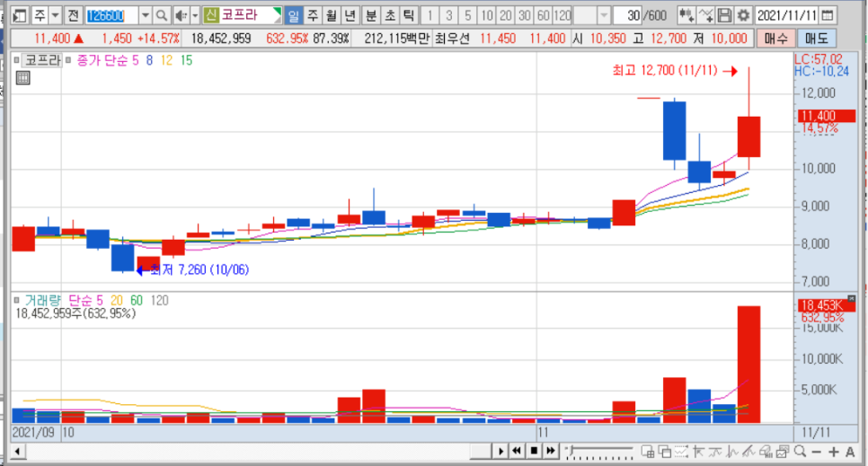Click the flat-topped wave line icon

714,452
